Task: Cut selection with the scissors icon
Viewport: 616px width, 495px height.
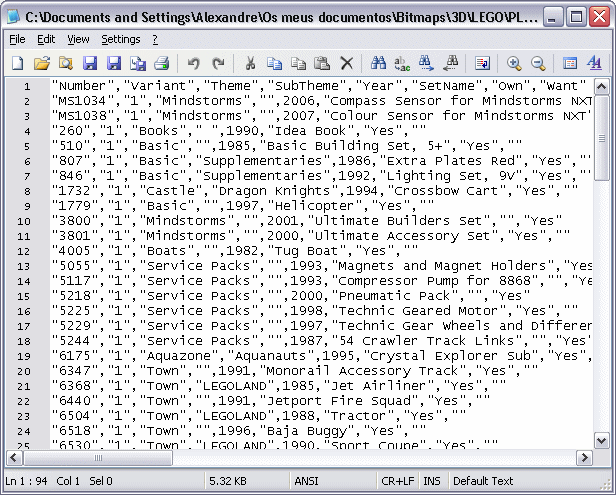Action: 250,63
